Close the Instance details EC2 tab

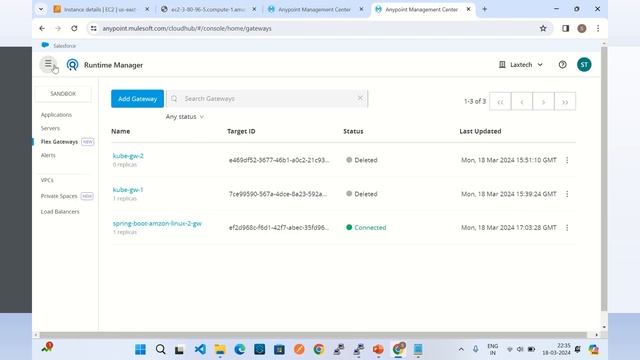tap(147, 9)
